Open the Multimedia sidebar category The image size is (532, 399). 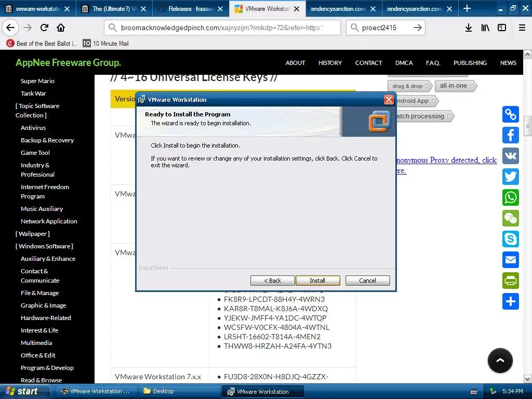(x=36, y=343)
